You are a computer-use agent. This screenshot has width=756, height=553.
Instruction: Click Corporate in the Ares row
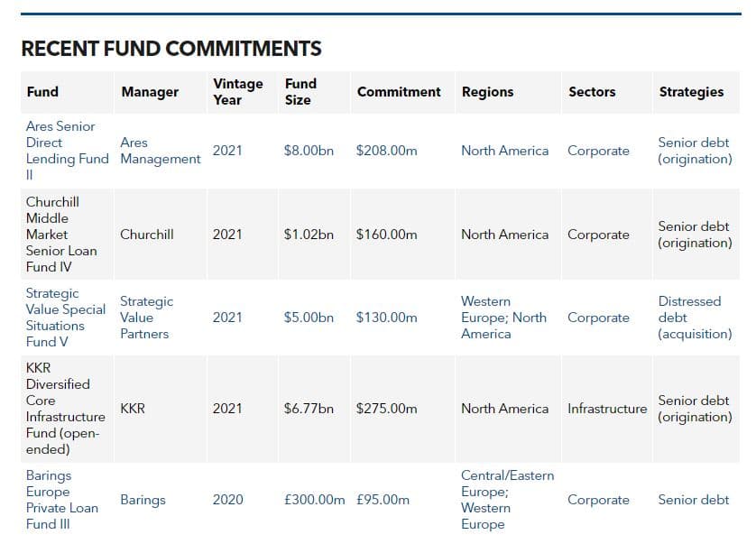coord(598,151)
